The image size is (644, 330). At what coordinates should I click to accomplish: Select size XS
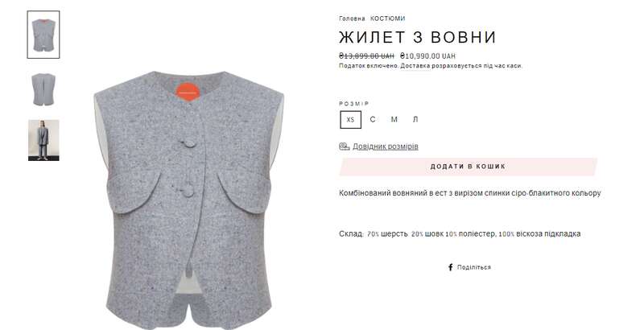350,119
